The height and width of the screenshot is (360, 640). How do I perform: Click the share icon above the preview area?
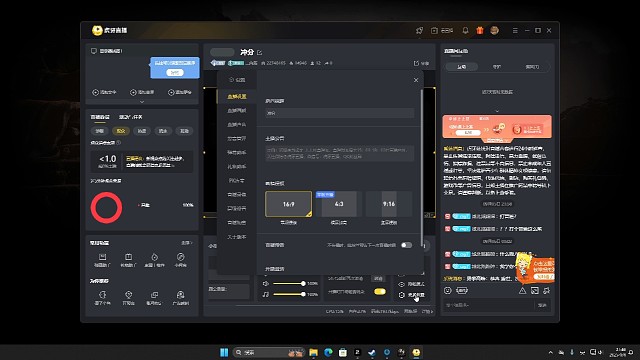click(416, 63)
